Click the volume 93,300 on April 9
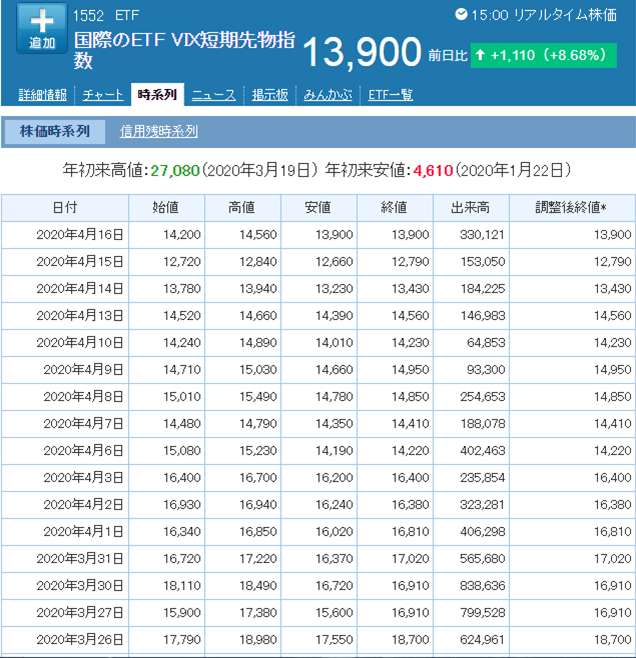Image resolution: width=636 pixels, height=658 pixels. pyautogui.click(x=486, y=370)
